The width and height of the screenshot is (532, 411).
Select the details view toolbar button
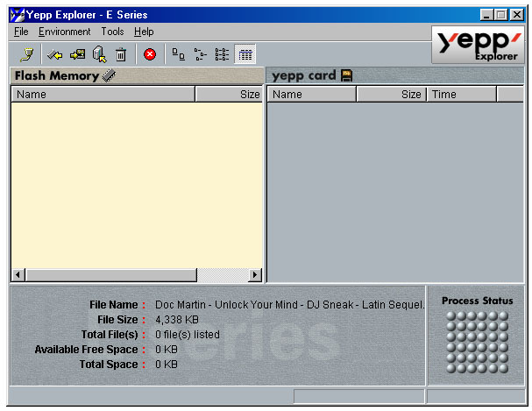(245, 54)
